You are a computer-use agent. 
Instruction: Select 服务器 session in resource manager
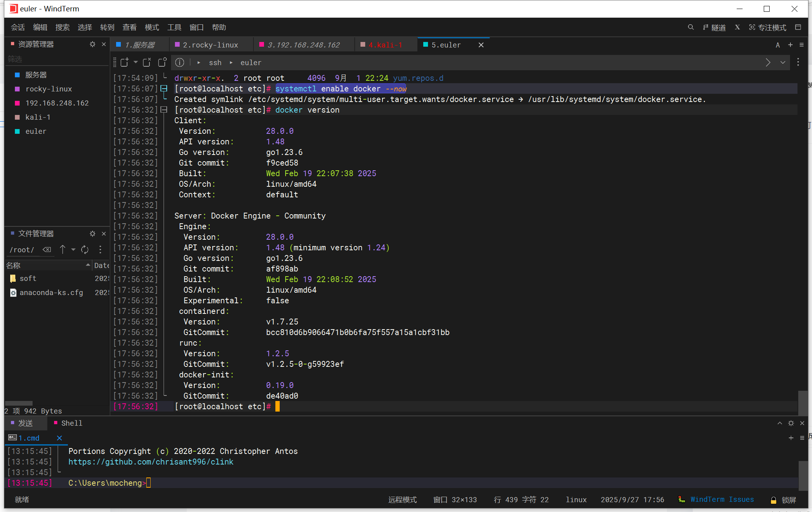56,75
